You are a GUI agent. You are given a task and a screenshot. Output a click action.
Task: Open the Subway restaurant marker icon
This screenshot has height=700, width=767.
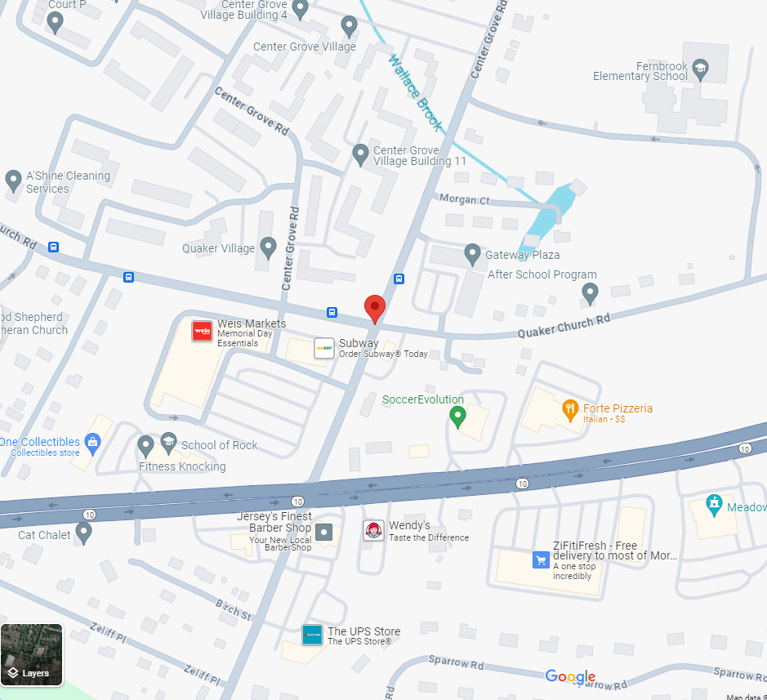pyautogui.click(x=323, y=348)
